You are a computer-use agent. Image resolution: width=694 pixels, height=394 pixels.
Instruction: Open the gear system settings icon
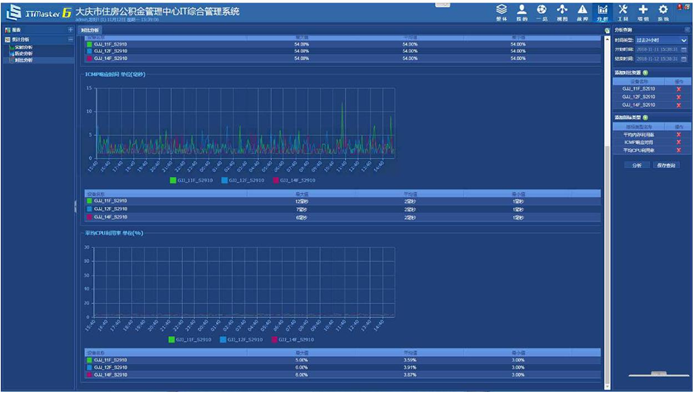(663, 12)
